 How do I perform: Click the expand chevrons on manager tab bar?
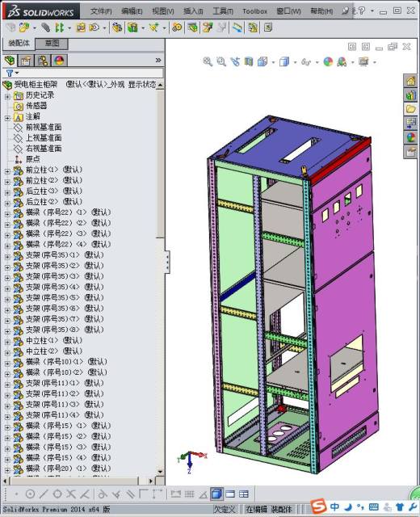pos(158,60)
